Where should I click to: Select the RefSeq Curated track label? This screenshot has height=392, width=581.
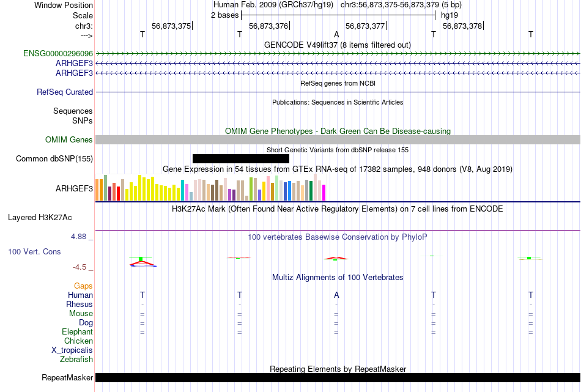(x=65, y=92)
